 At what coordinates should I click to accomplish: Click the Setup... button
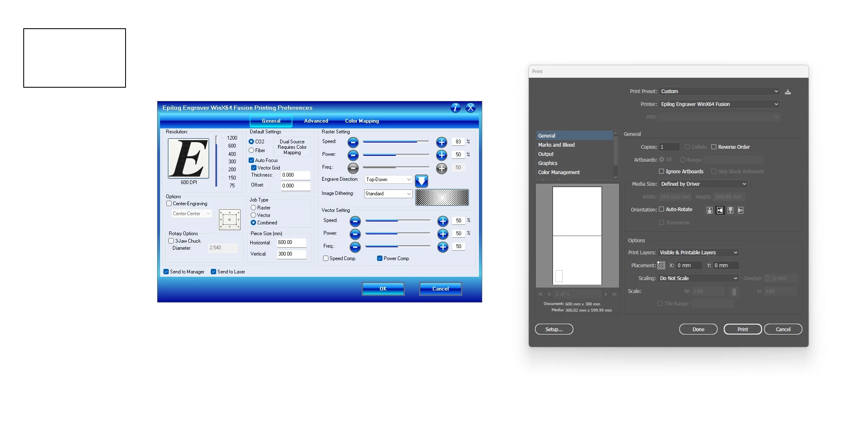pos(554,330)
